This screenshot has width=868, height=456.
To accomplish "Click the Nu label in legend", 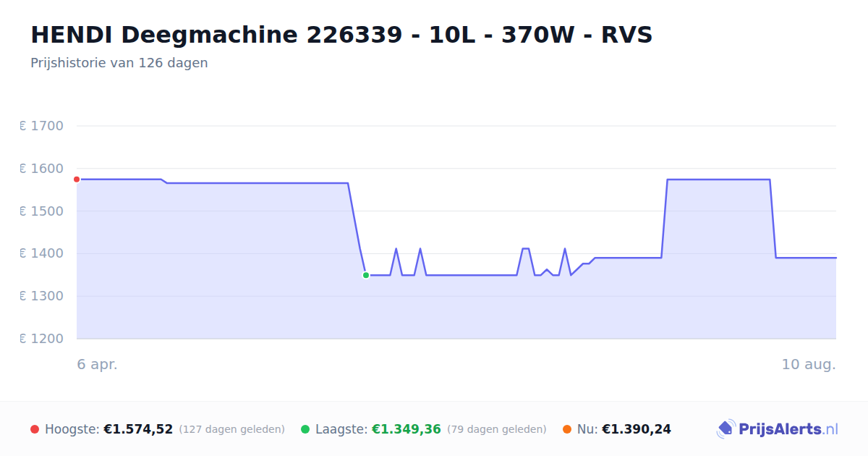I will click(587, 429).
